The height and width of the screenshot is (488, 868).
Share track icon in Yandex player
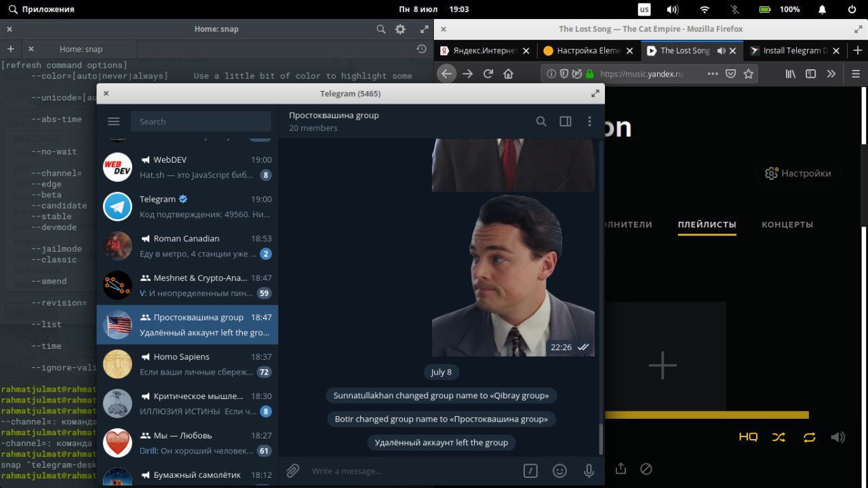(x=620, y=469)
